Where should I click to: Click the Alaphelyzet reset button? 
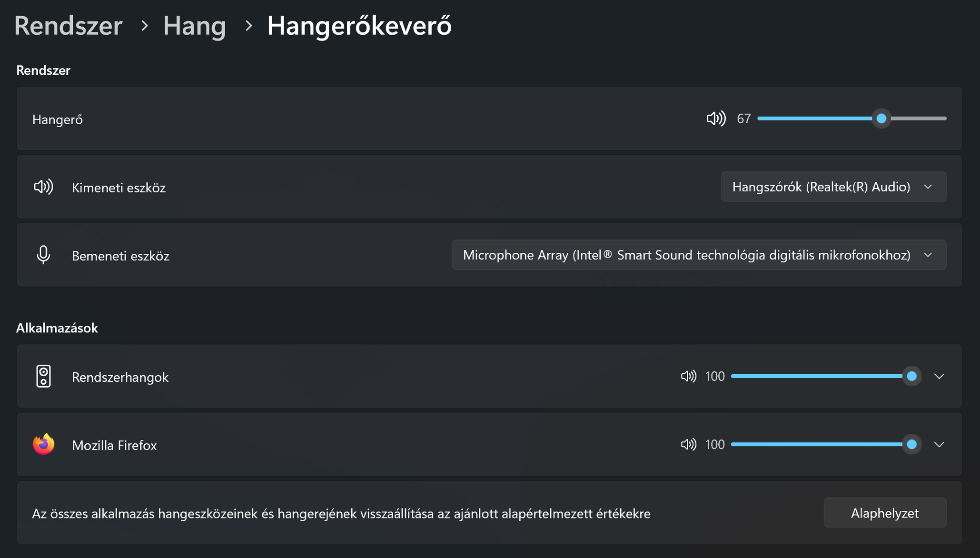pyautogui.click(x=885, y=513)
